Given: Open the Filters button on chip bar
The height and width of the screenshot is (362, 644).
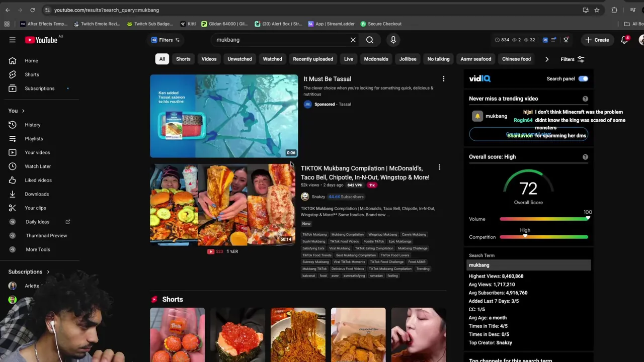Looking at the screenshot, I should pyautogui.click(x=573, y=59).
